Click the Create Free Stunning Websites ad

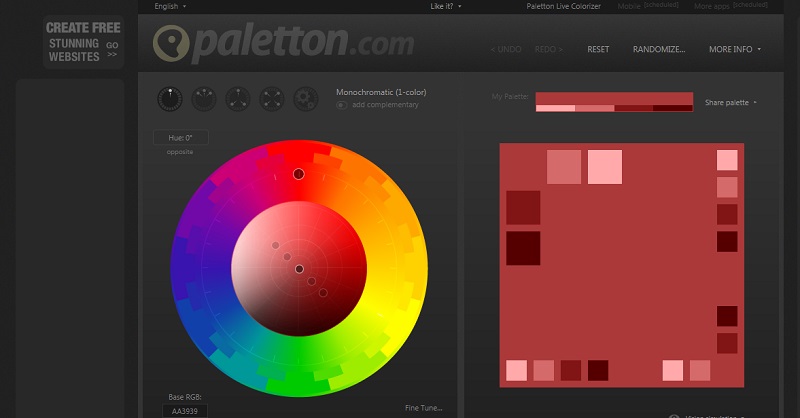click(x=83, y=42)
